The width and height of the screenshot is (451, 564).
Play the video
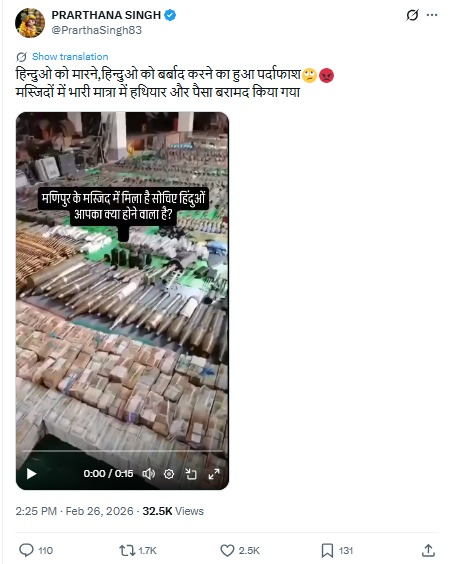(32, 474)
